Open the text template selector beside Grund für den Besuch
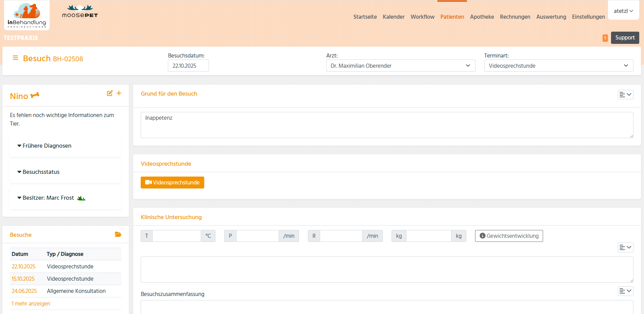This screenshot has height=314, width=644. click(625, 95)
